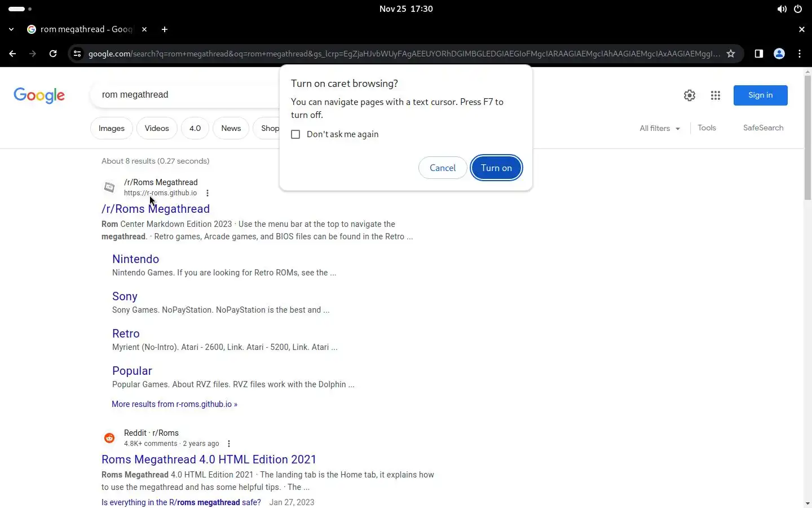Open SafeSearch settings
The height and width of the screenshot is (508, 812).
tap(763, 128)
